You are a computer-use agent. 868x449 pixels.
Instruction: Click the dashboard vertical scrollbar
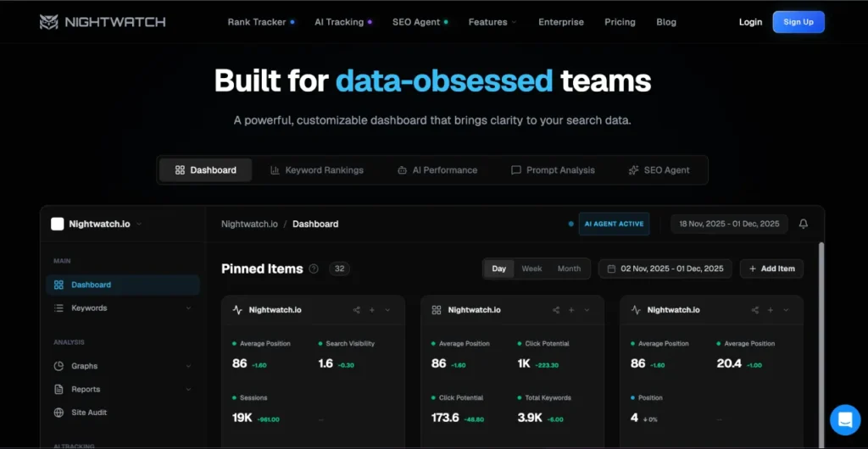tap(821, 343)
